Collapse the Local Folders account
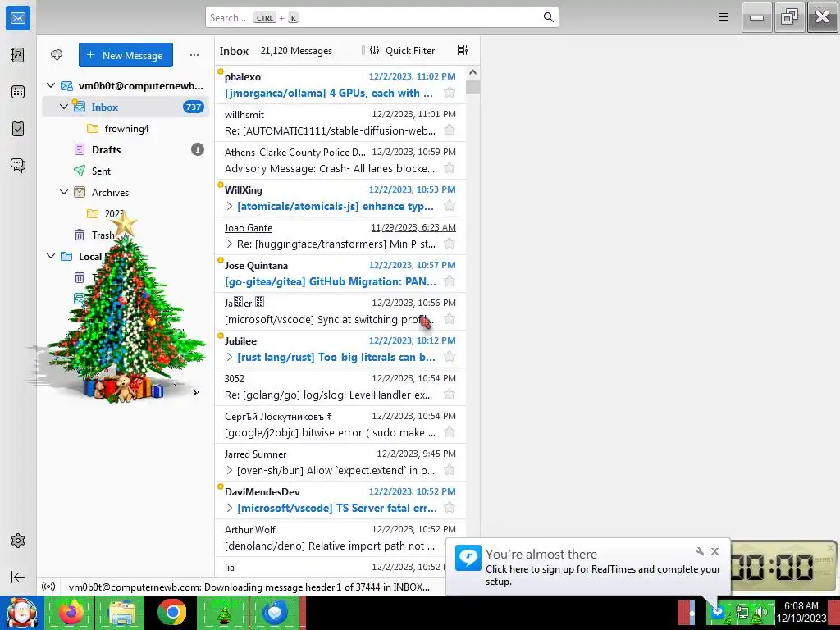 51,256
